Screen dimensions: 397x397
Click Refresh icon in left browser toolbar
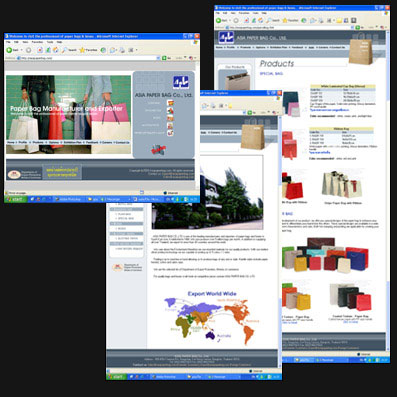click(x=48, y=50)
